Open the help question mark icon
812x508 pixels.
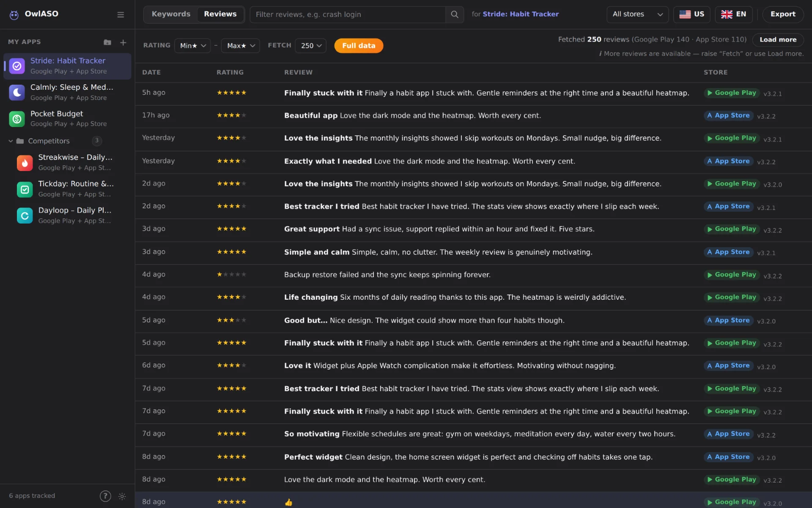(x=105, y=496)
